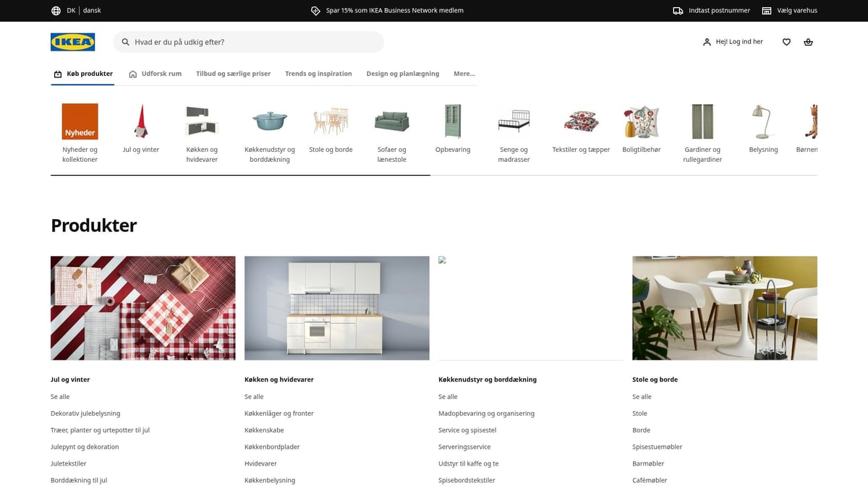Click the store icon next to Vælg varehus

point(767,10)
